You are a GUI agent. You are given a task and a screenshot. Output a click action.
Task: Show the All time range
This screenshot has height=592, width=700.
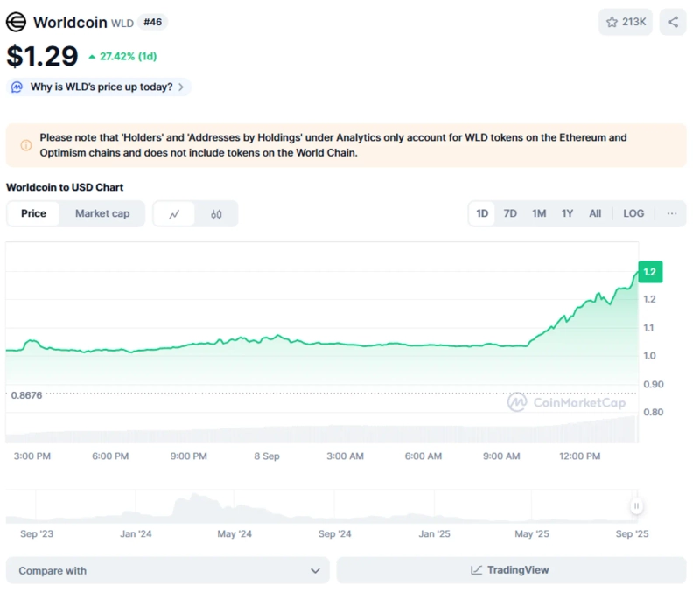(595, 213)
